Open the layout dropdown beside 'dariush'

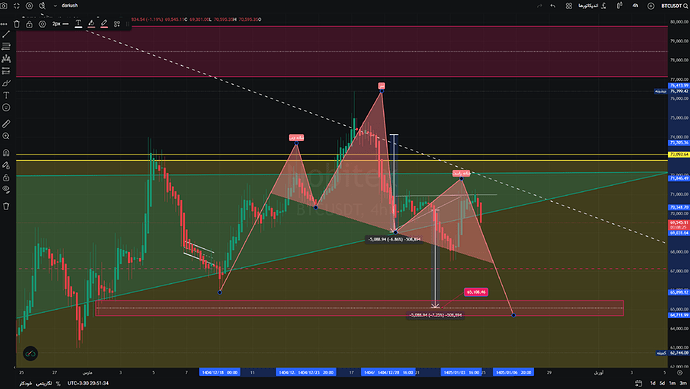(55, 6)
